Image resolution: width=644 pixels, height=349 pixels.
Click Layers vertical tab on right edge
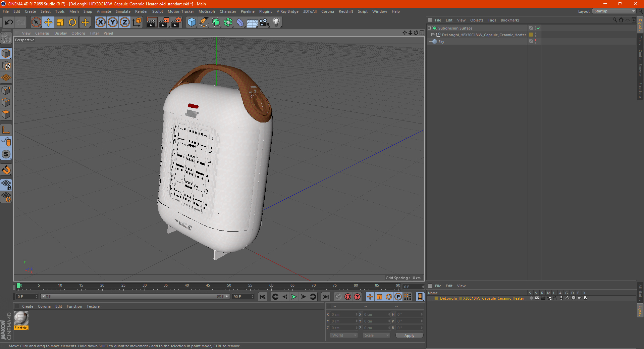tap(640, 310)
